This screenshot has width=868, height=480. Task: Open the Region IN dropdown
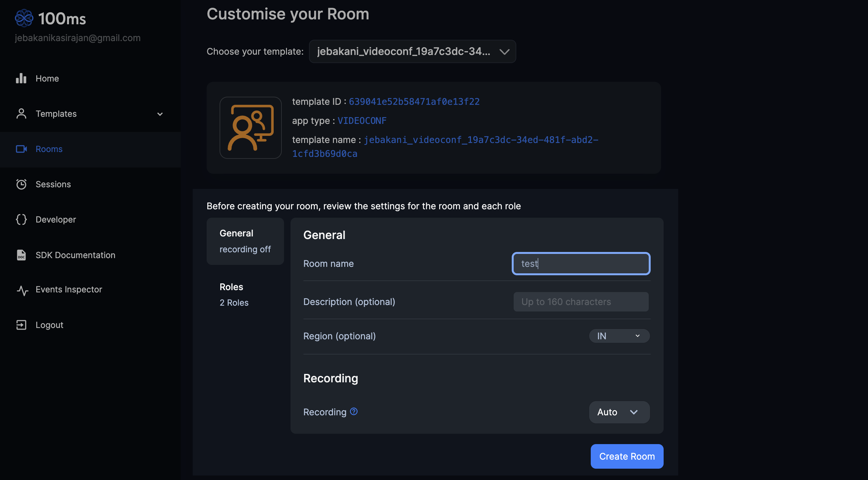point(619,336)
